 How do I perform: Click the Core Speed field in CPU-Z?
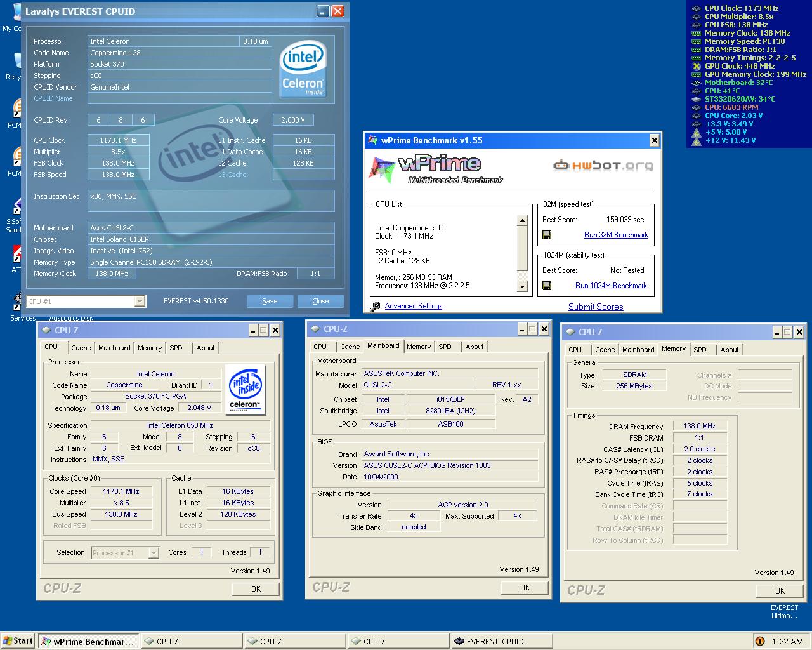pos(121,491)
